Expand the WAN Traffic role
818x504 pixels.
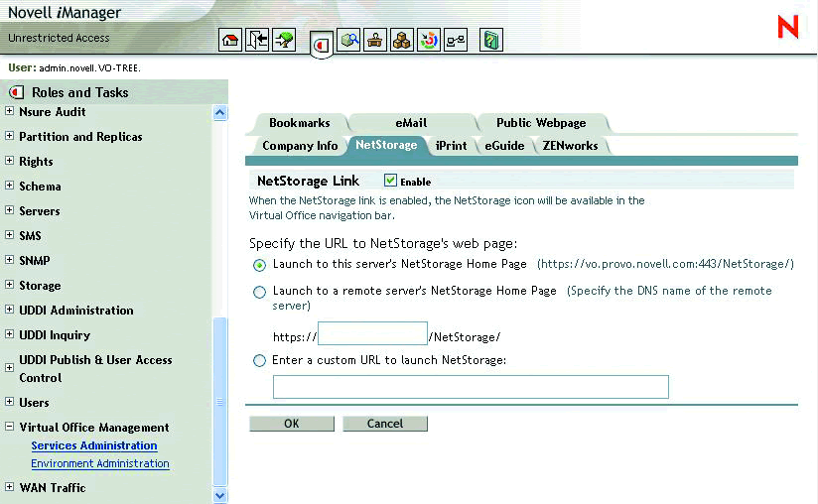tap(9, 487)
